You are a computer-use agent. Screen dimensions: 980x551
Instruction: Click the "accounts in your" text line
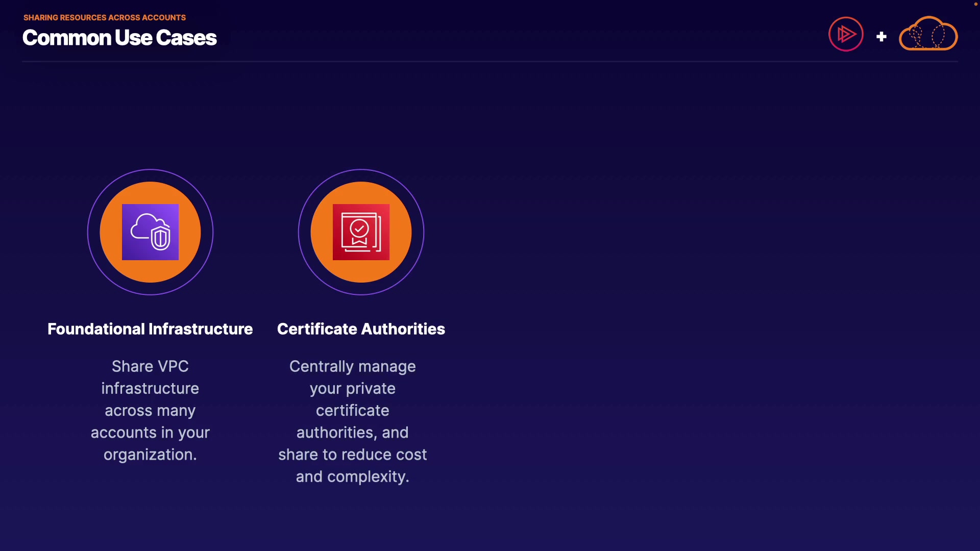(x=150, y=433)
